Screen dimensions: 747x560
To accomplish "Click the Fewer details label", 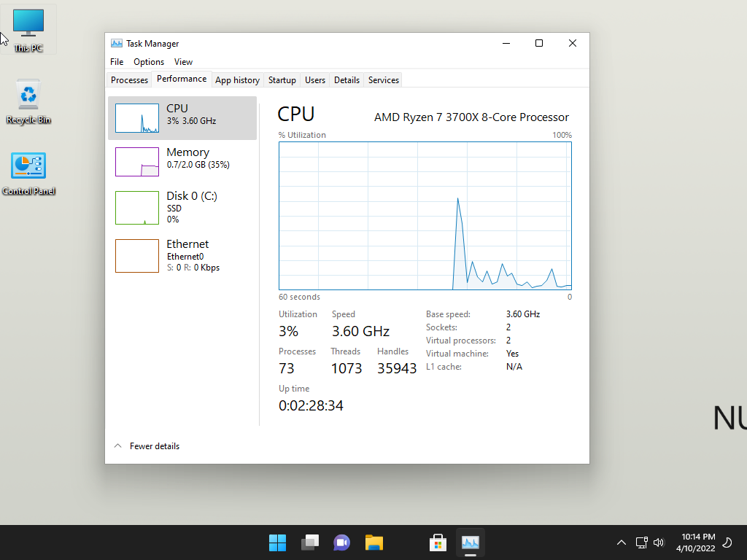I will tap(155, 446).
